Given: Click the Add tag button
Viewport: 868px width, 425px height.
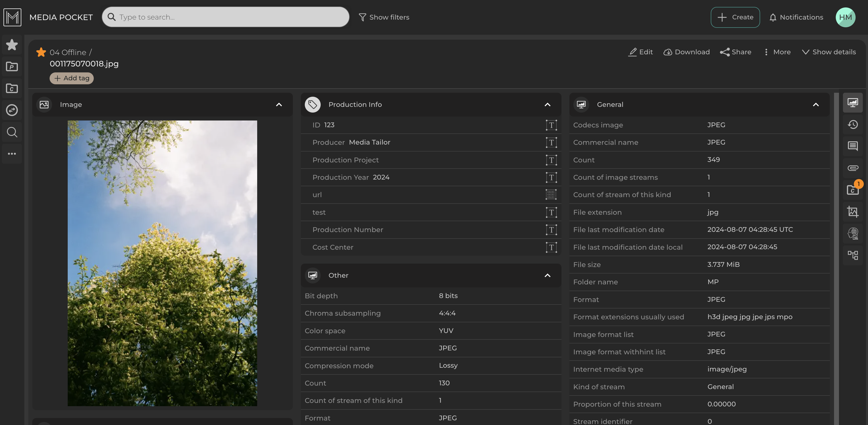Looking at the screenshot, I should point(71,78).
